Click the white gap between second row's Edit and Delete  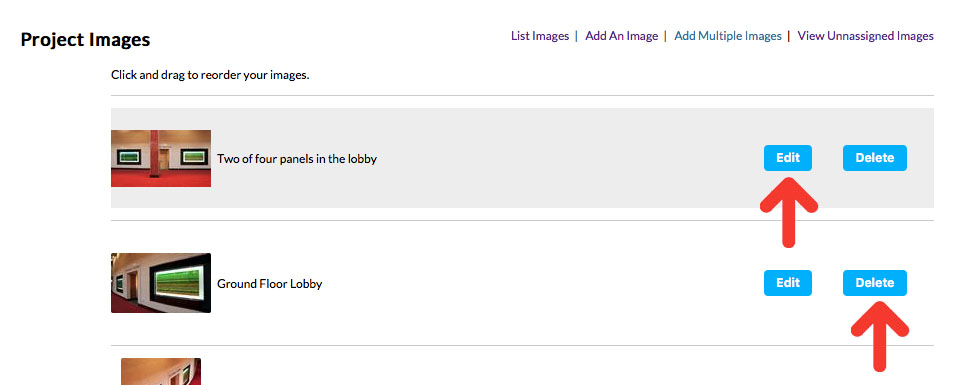coord(827,283)
